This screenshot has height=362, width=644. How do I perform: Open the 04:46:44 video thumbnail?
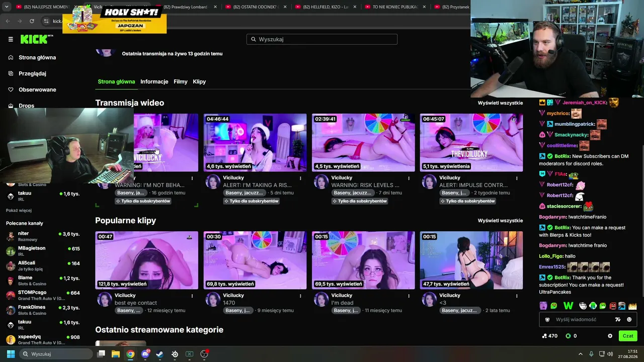[x=255, y=143]
